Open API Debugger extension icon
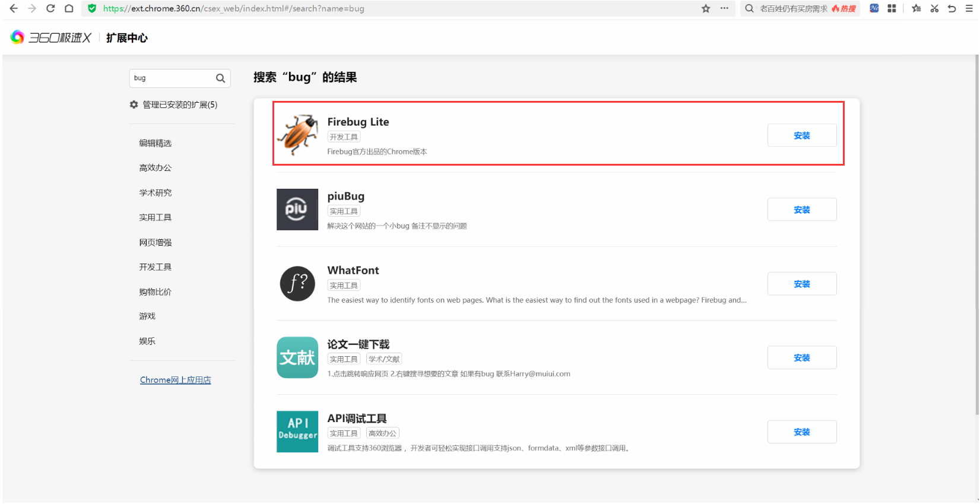 pyautogui.click(x=297, y=432)
